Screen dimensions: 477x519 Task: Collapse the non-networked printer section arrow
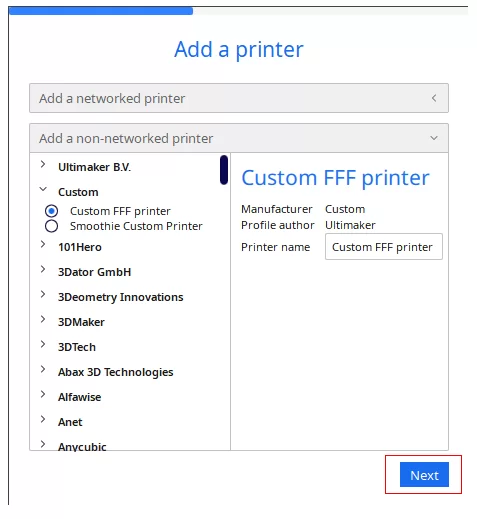434,138
